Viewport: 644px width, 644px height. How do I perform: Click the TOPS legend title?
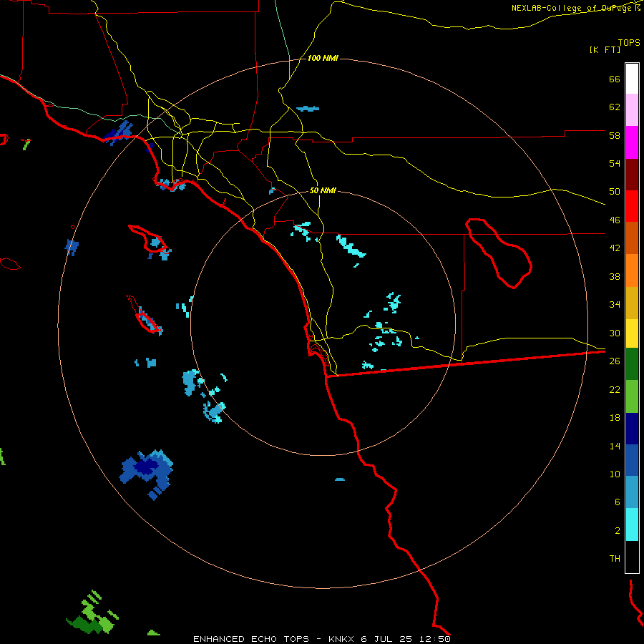click(x=629, y=42)
